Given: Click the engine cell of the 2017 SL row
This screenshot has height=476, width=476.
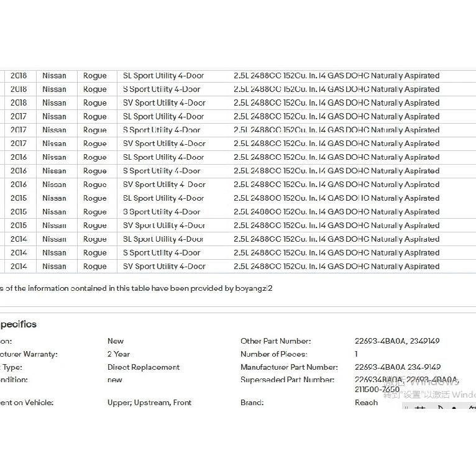Looking at the screenshot, I should (x=336, y=117).
